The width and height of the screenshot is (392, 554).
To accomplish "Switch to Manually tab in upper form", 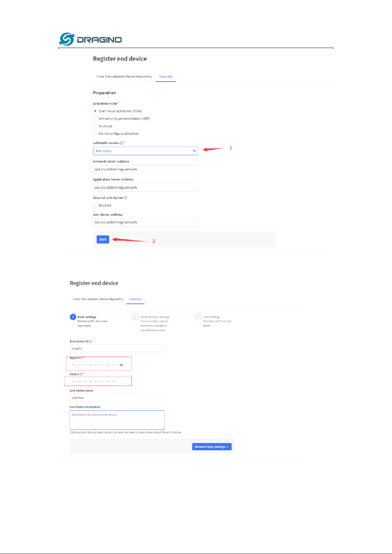I will point(166,77).
